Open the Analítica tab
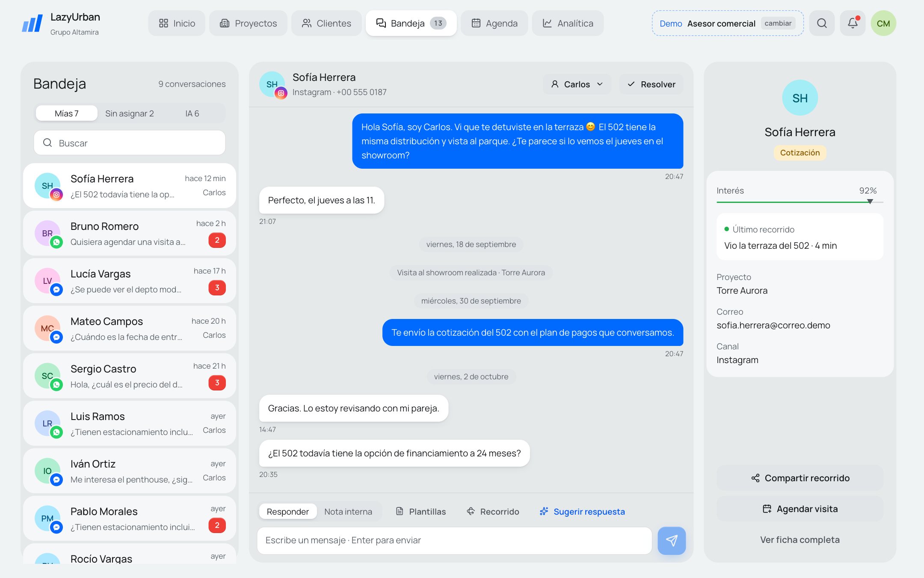The width and height of the screenshot is (924, 578). click(x=568, y=23)
